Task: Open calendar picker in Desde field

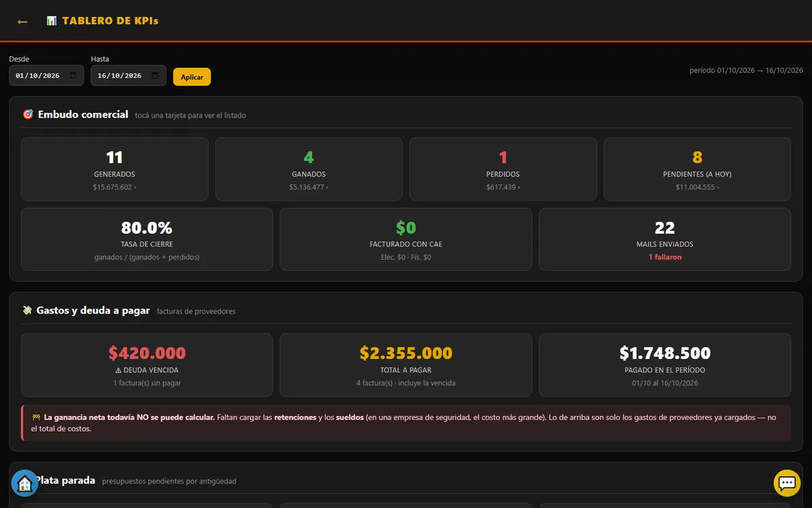Action: [73, 76]
